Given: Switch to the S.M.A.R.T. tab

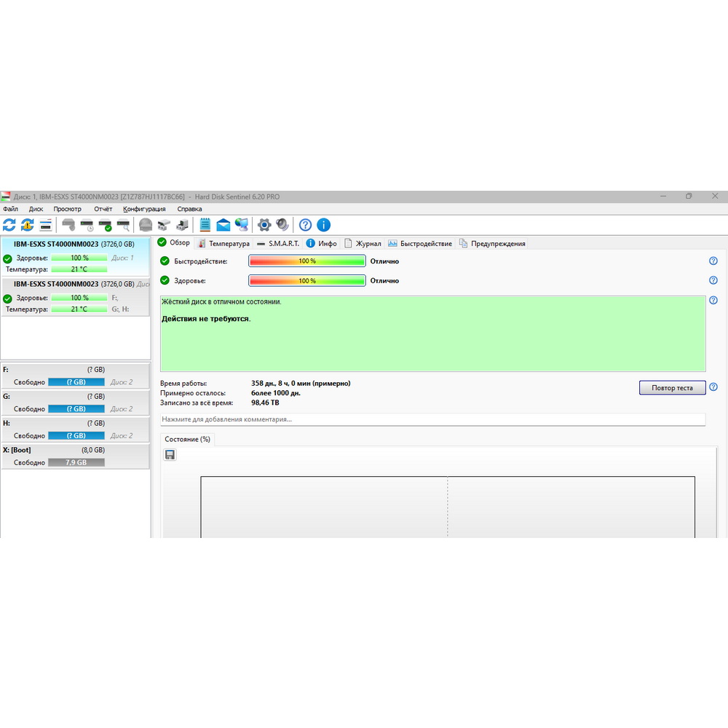Looking at the screenshot, I should (278, 243).
